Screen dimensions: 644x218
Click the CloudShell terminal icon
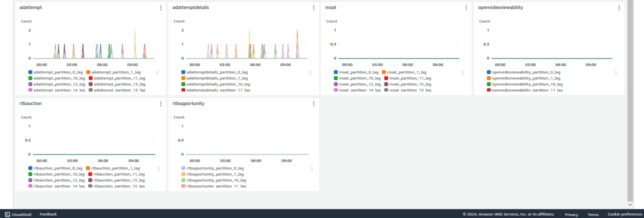pos(7,214)
